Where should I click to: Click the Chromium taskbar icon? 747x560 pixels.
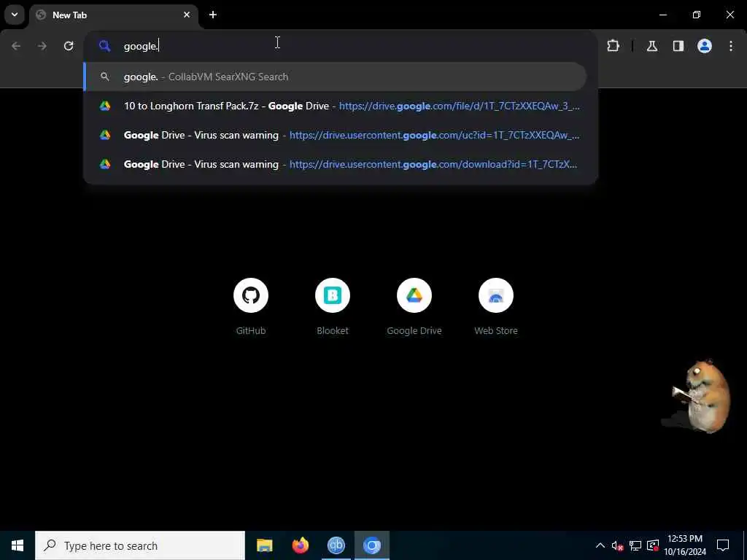click(371, 545)
